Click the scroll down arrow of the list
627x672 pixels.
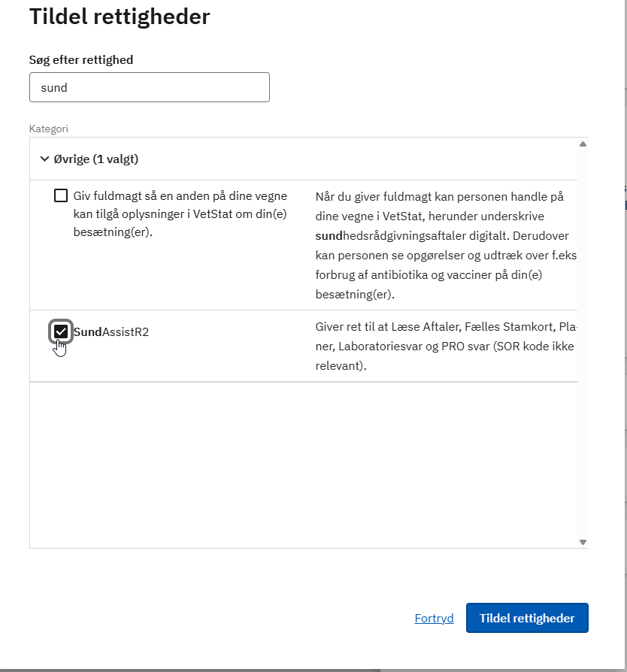click(583, 542)
